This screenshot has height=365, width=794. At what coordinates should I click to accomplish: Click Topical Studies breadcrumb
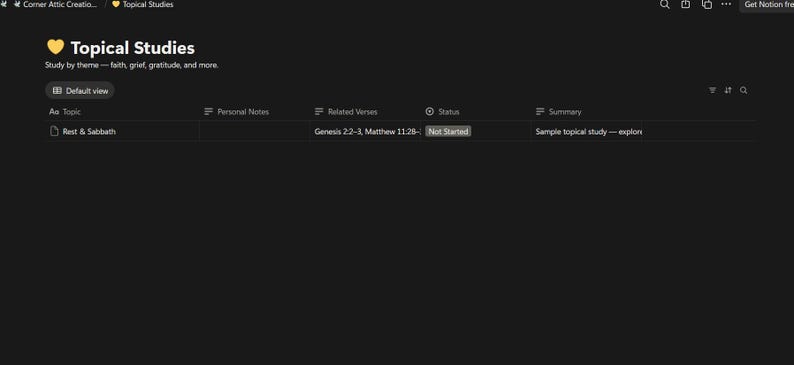point(143,5)
